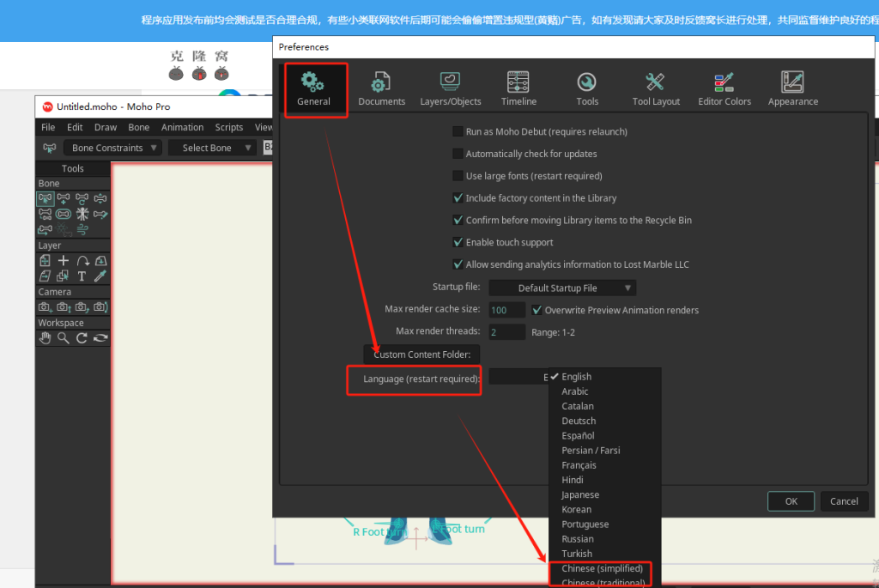This screenshot has width=879, height=588.
Task: Activate the Layer Selector tool
Action: (64, 276)
